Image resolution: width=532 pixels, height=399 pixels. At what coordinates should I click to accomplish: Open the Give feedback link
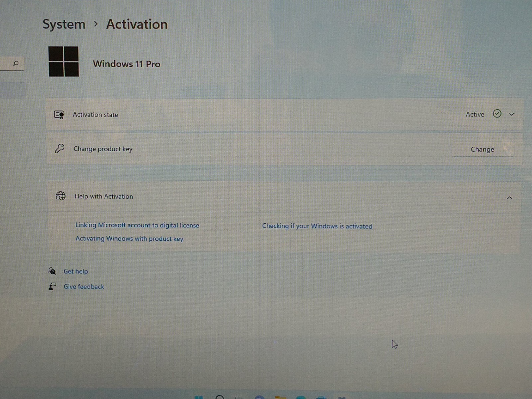(x=84, y=287)
